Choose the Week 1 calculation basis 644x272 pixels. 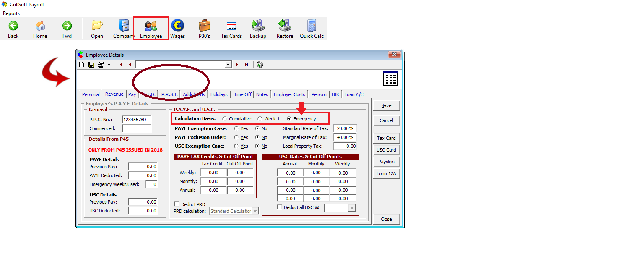coord(260,119)
